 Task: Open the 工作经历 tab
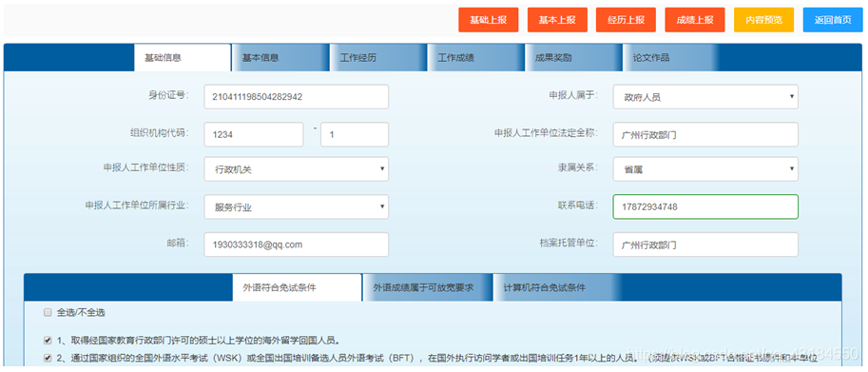[x=378, y=58]
